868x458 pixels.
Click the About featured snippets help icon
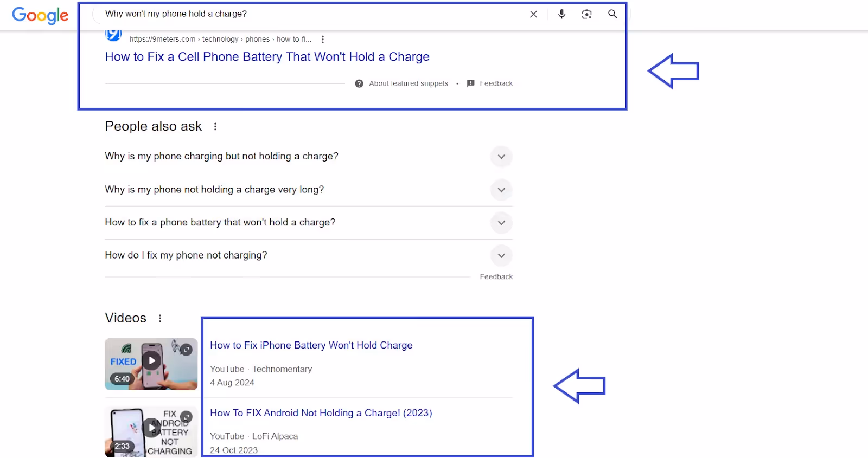359,83
